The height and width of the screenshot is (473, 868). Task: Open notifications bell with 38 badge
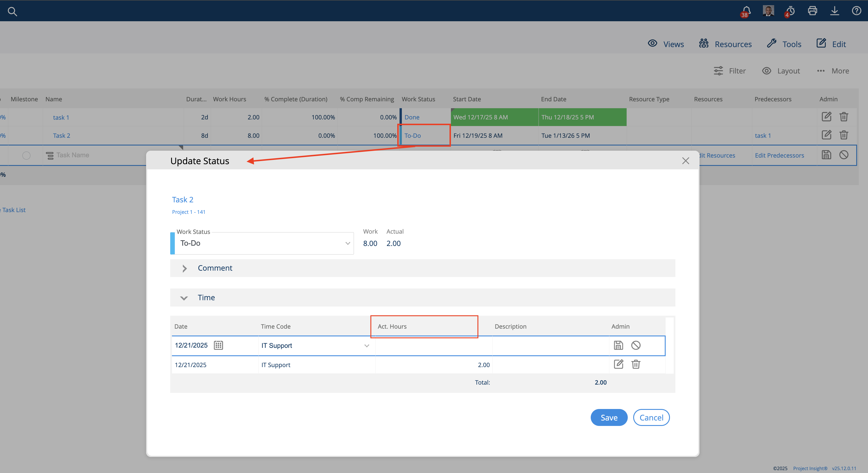tap(746, 11)
